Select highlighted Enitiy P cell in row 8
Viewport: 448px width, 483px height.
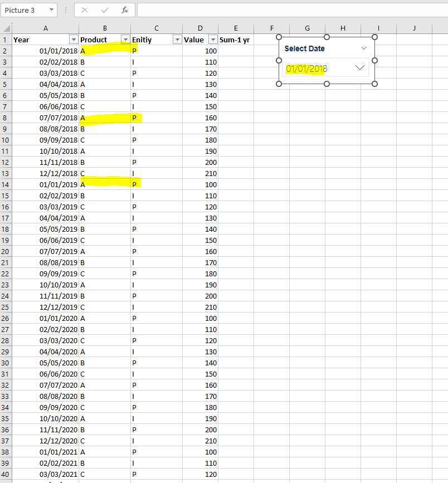pyautogui.click(x=157, y=118)
